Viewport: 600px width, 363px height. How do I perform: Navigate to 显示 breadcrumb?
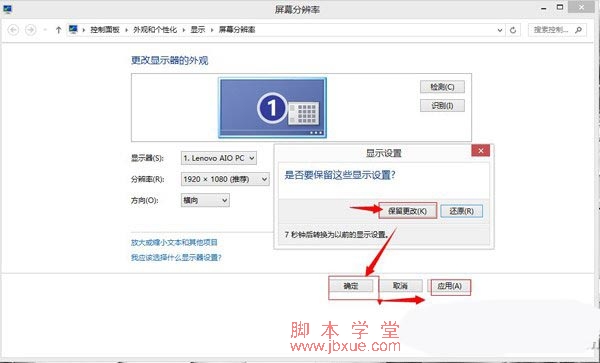pos(198,30)
